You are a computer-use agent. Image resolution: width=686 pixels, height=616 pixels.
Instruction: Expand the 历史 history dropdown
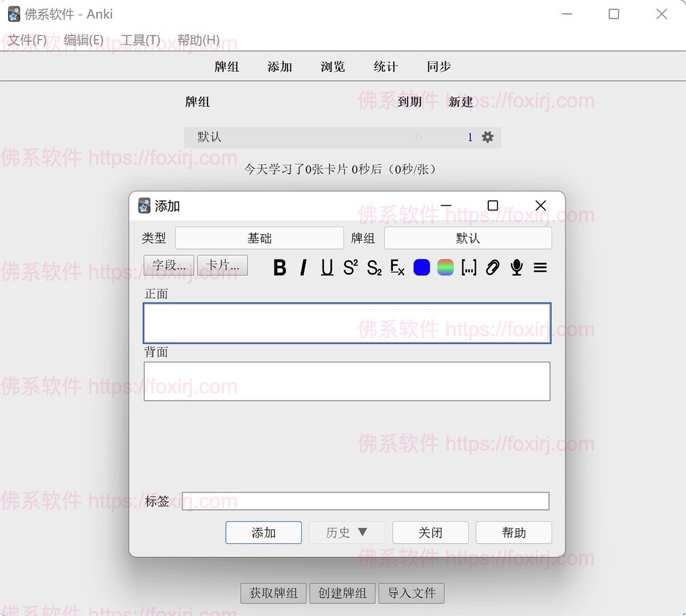point(346,532)
